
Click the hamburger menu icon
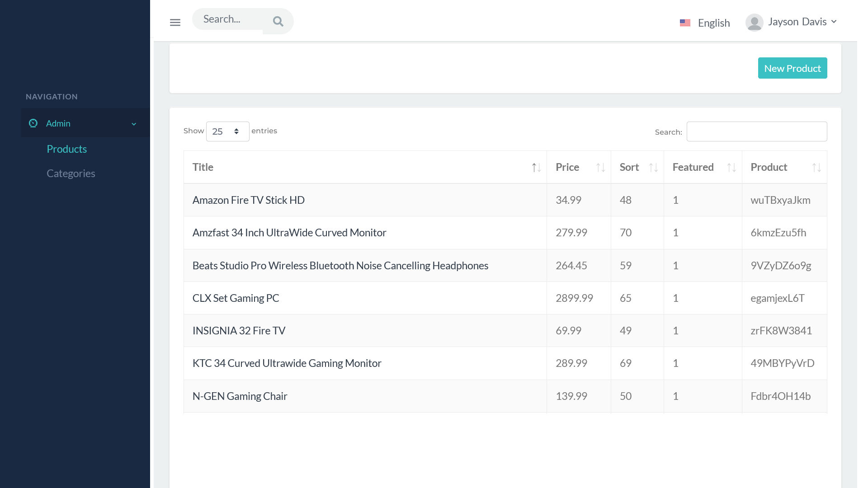coord(175,22)
